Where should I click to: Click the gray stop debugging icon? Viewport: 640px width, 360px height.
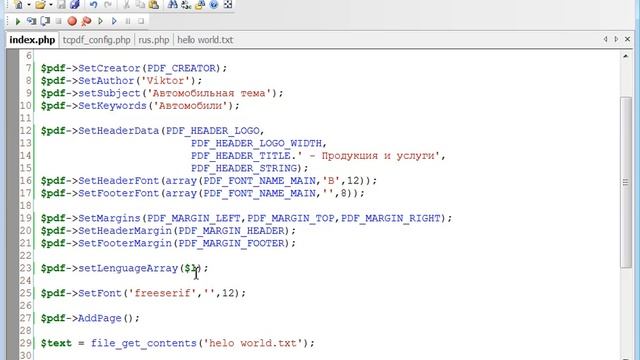(58, 21)
